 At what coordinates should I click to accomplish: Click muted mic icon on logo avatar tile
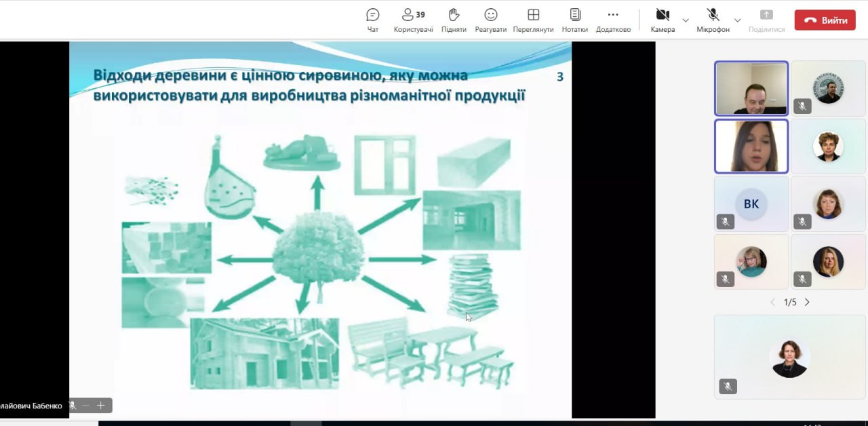803,106
